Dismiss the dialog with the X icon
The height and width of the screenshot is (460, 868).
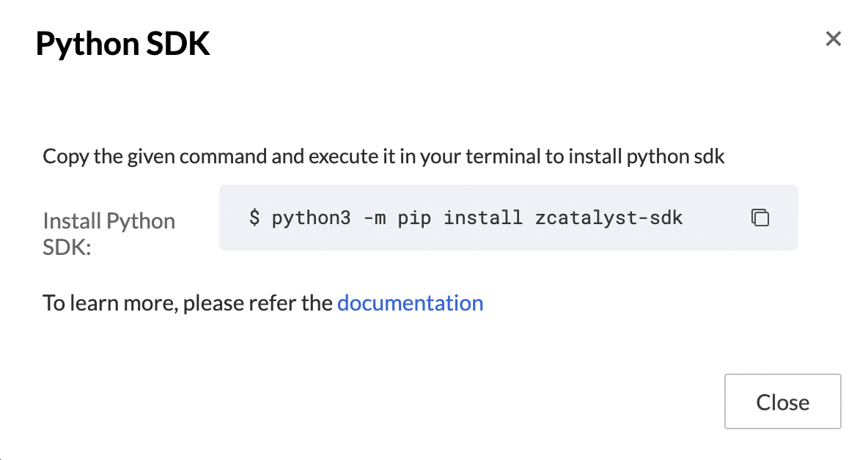click(833, 39)
